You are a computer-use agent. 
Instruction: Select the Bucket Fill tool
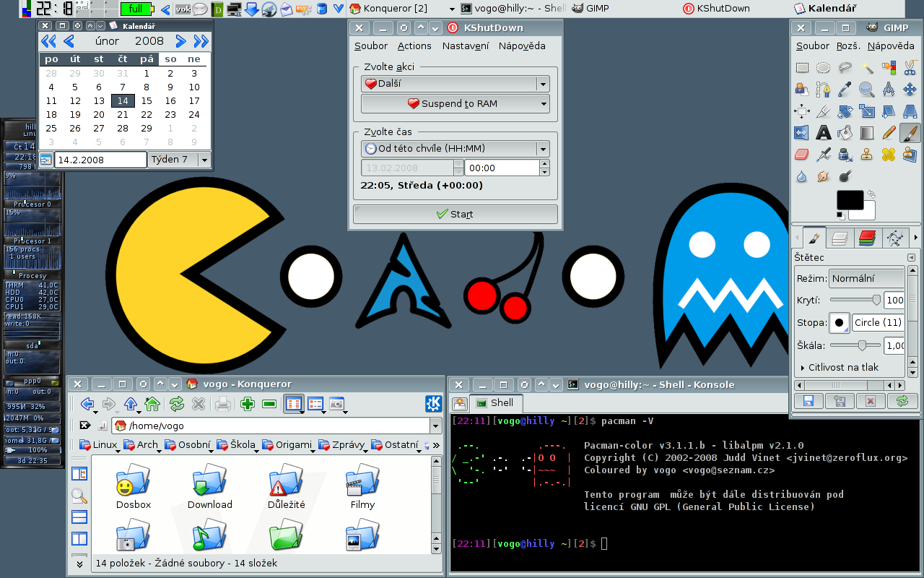click(845, 133)
